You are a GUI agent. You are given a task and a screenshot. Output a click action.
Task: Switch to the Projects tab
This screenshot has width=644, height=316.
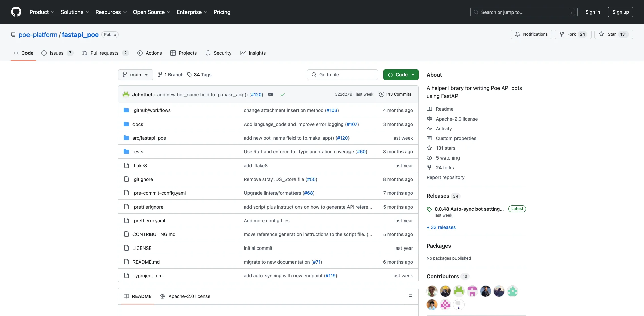coord(183,53)
